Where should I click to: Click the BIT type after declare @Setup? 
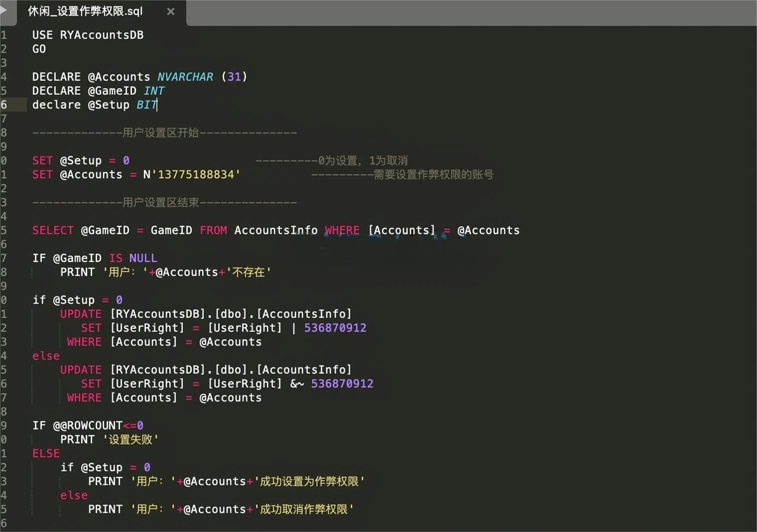146,105
